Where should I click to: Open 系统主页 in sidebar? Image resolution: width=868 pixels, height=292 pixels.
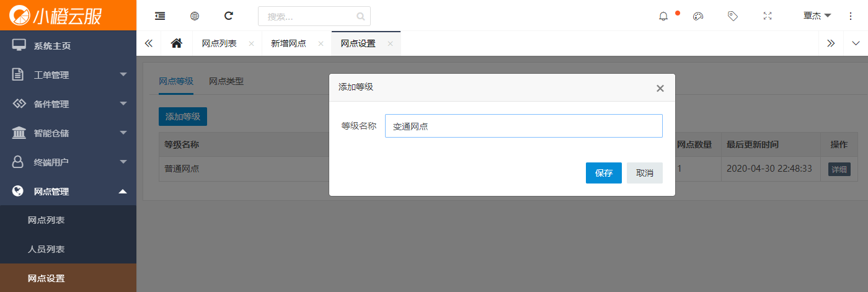coord(68,45)
